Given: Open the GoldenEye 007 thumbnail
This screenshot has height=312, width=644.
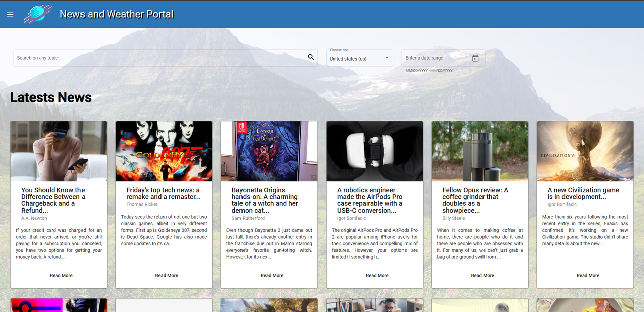Looking at the screenshot, I should (164, 151).
